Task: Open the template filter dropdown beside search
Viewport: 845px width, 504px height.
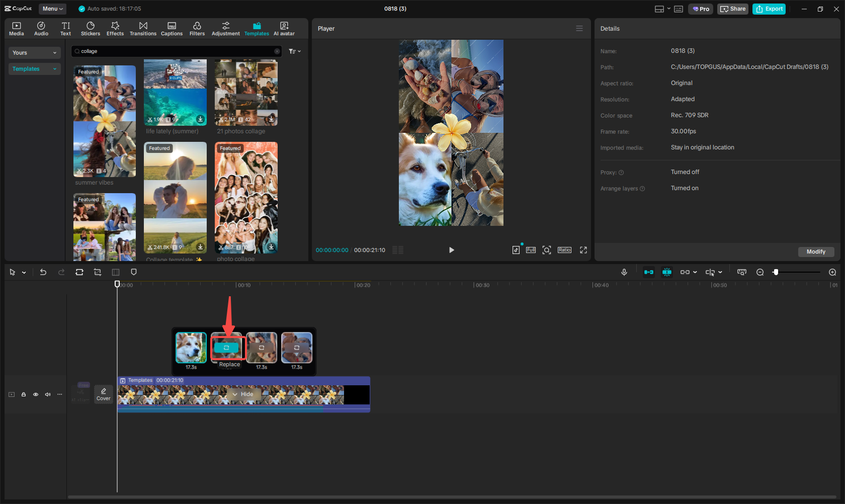Action: [294, 51]
